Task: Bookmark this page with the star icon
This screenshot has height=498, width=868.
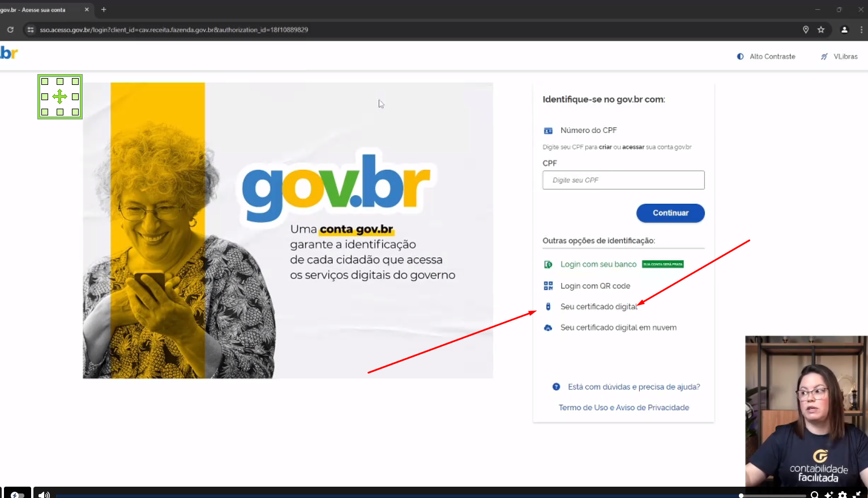Action: [x=821, y=29]
